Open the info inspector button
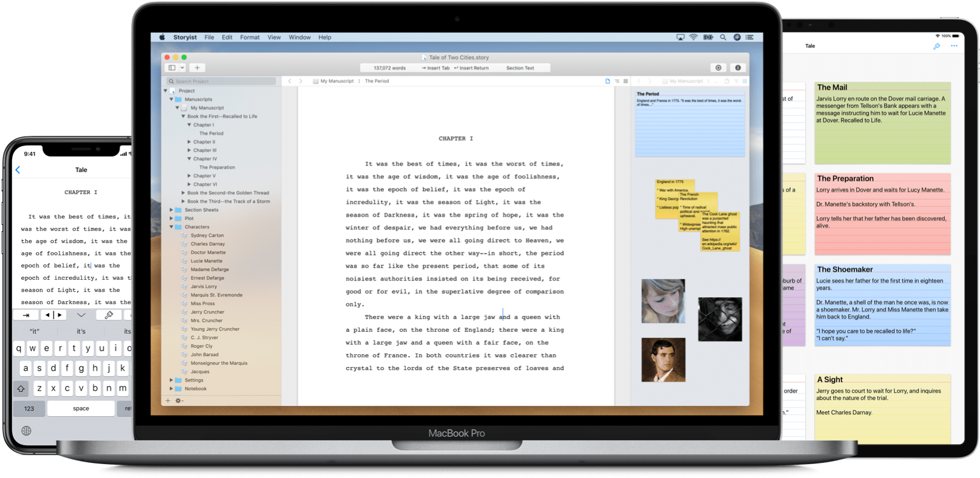The width and height of the screenshot is (980, 478). click(737, 68)
